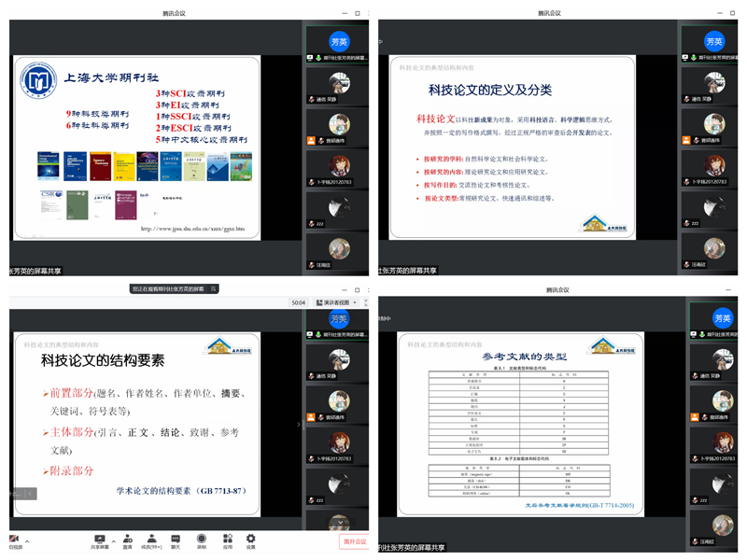Collapse the participant video sidebar with the arrow

[299, 424]
